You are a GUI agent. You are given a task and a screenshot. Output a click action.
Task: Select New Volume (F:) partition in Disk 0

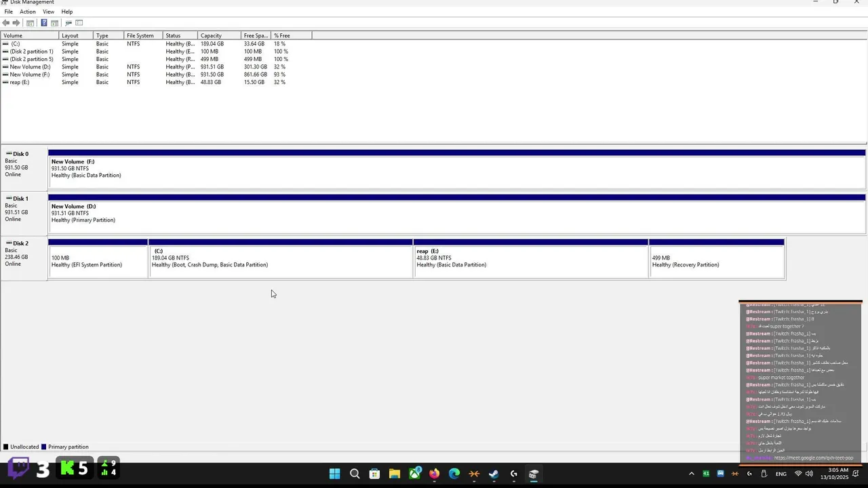(x=457, y=169)
